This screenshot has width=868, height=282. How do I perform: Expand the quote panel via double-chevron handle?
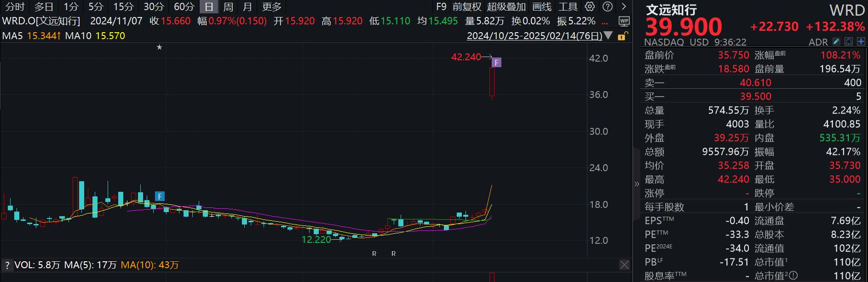coord(637,184)
